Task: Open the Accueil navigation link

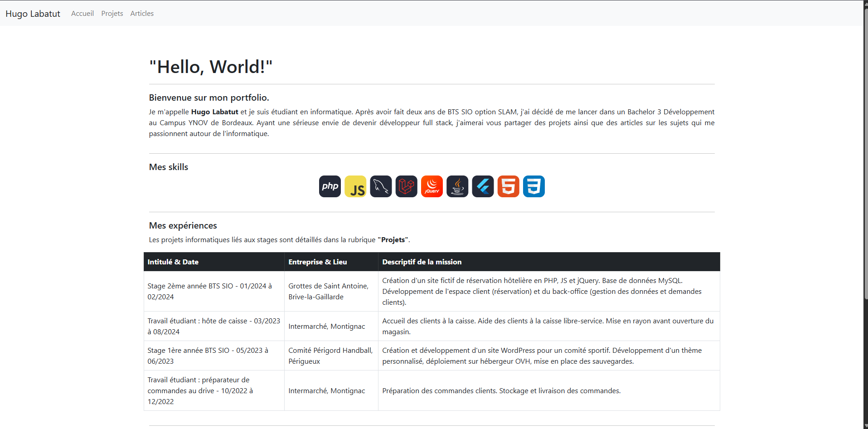Action: click(x=82, y=14)
